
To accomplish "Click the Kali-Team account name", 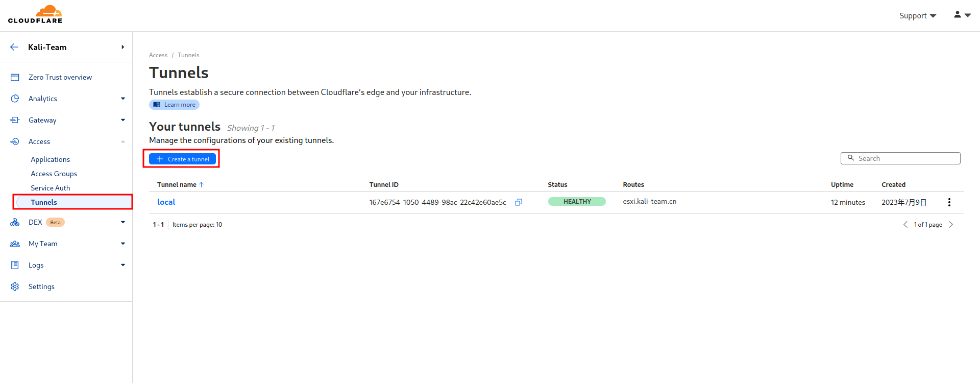I will point(47,47).
